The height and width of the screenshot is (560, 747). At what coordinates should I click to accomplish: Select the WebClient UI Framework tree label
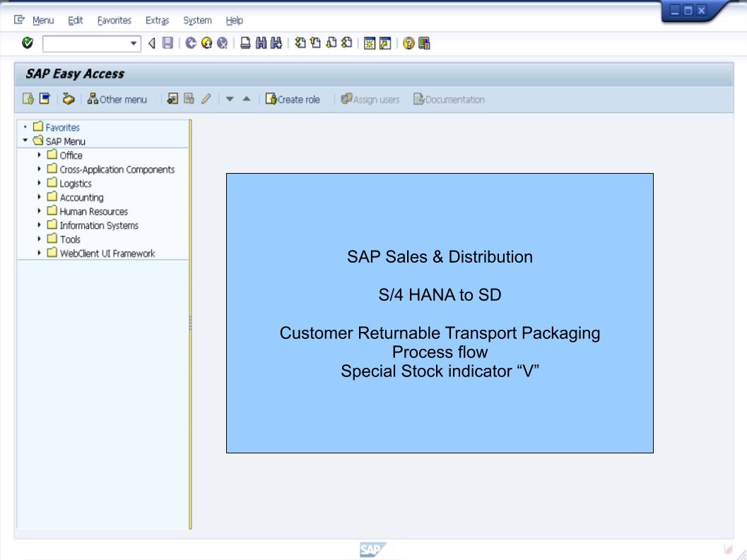pos(107,254)
